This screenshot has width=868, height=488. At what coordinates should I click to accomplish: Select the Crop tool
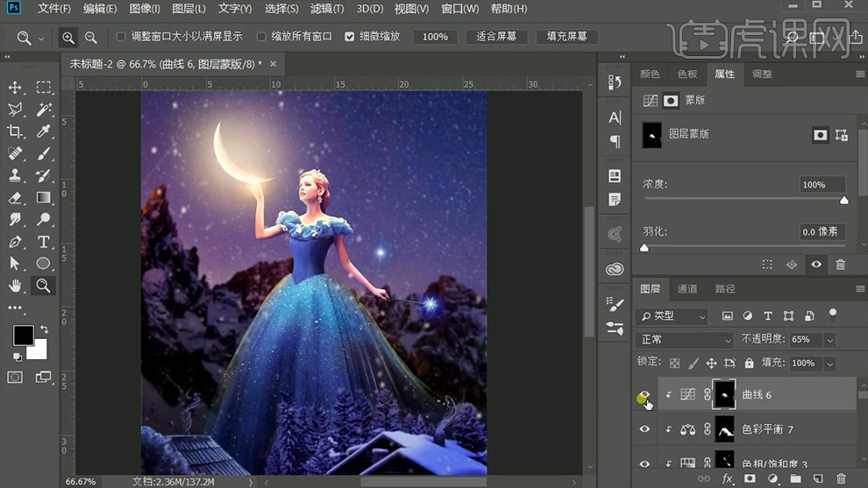tap(15, 131)
